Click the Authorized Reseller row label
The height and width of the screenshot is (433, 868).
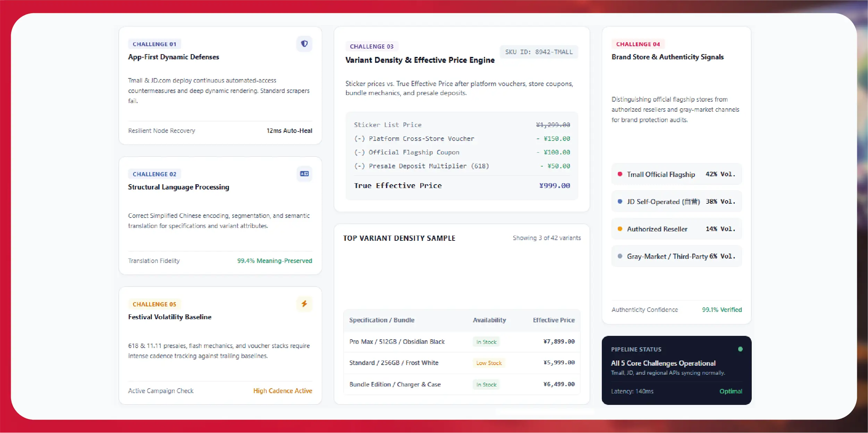pyautogui.click(x=657, y=229)
